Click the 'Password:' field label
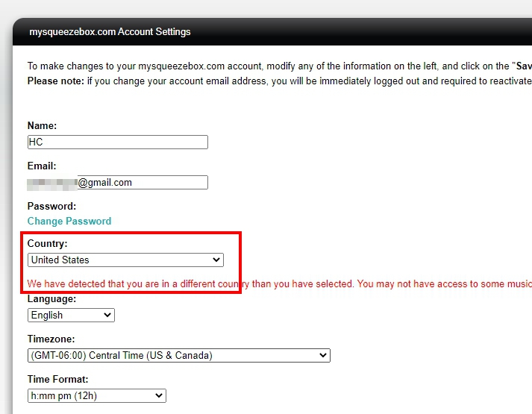The image size is (532, 414). coord(52,206)
